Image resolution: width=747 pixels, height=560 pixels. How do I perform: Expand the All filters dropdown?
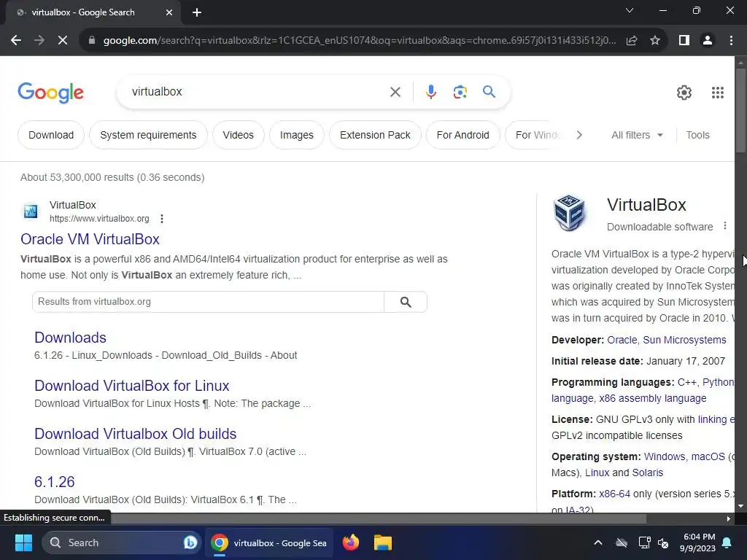637,135
